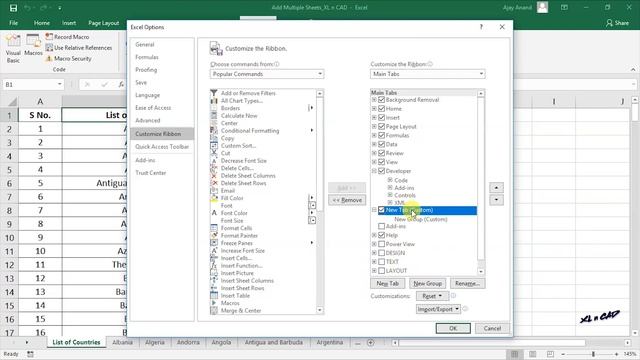Adjust the zoom slider in status bar
The height and width of the screenshot is (360, 640).
coord(593,354)
